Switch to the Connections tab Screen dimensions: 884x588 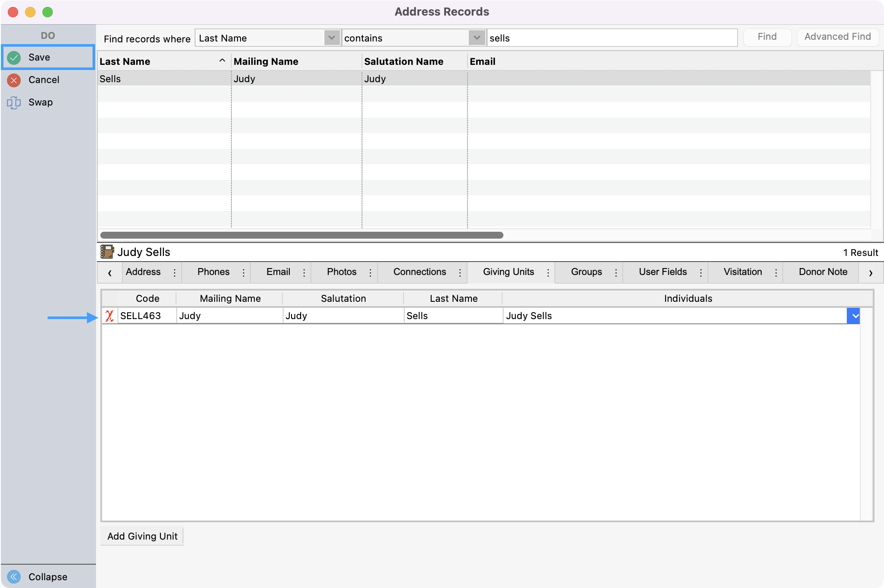[x=419, y=272]
